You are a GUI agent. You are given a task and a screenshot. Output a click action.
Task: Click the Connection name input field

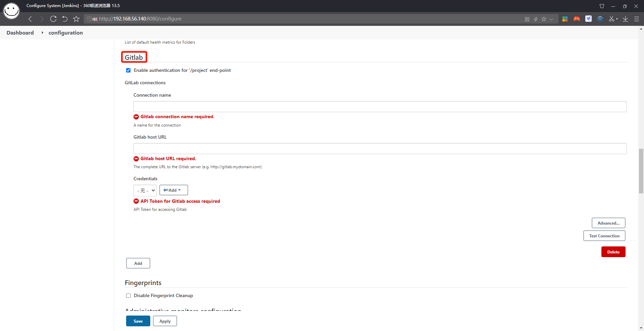380,107
